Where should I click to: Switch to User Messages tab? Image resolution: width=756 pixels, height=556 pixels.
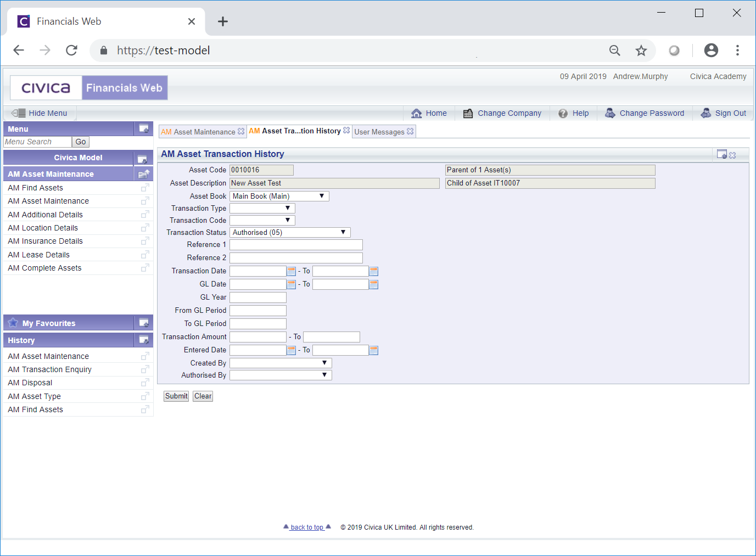(379, 132)
